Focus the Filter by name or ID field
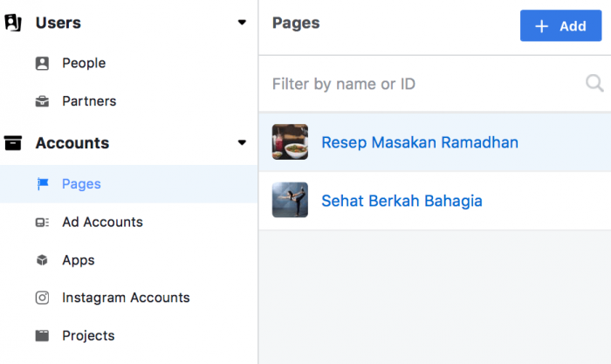The height and width of the screenshot is (364, 611). [x=419, y=84]
